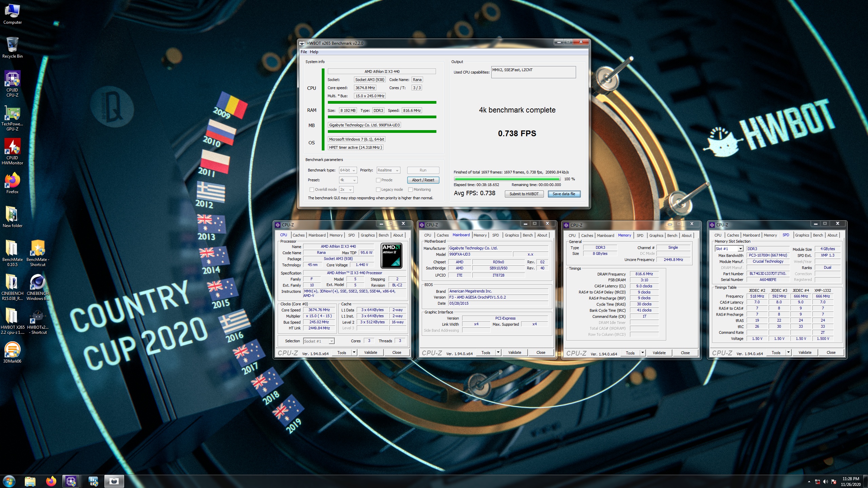Toggle the Legacy mode checkbox

[x=378, y=189]
